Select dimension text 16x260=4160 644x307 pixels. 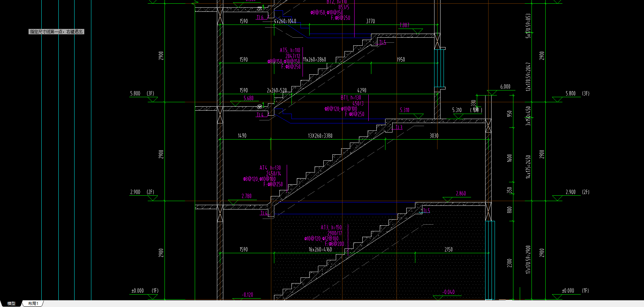pyautogui.click(x=320, y=250)
